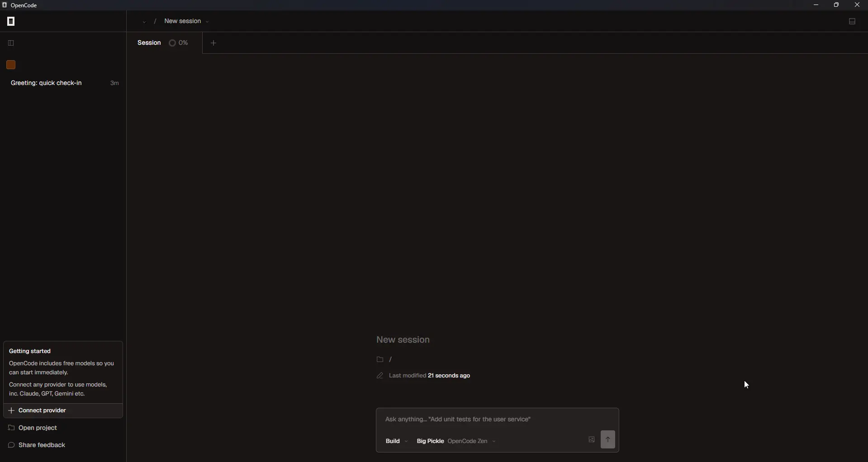Image resolution: width=868 pixels, height=462 pixels.
Task: Click the Connect provider button
Action: click(41, 410)
